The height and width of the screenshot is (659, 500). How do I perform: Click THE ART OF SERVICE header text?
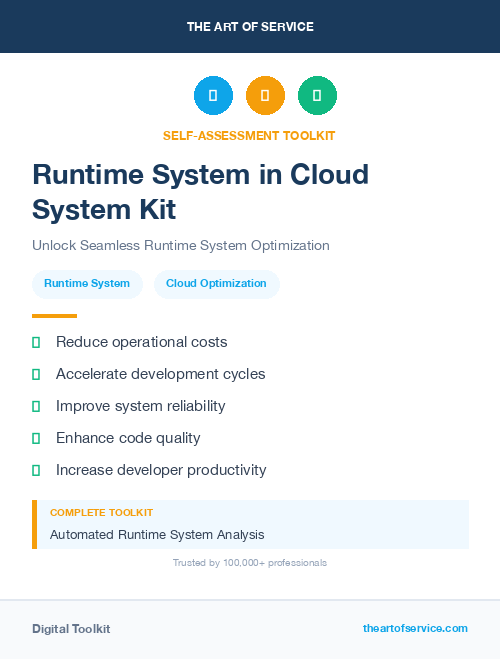point(250,27)
